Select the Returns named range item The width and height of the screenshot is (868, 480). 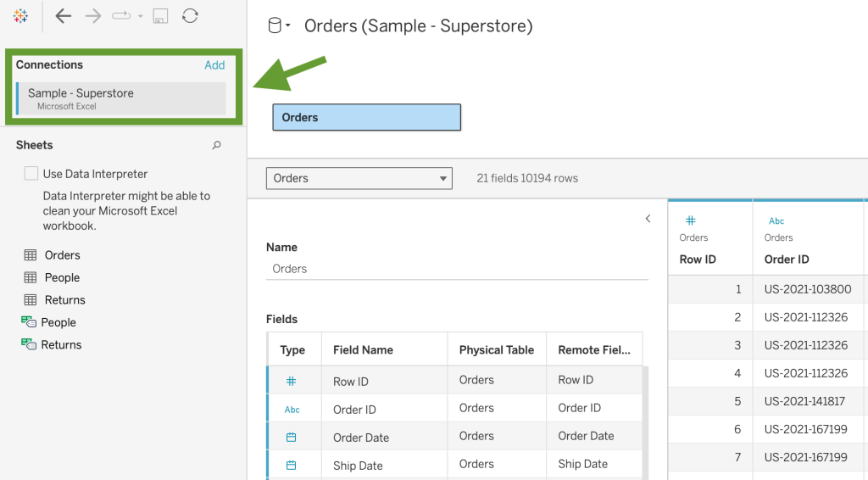(61, 345)
